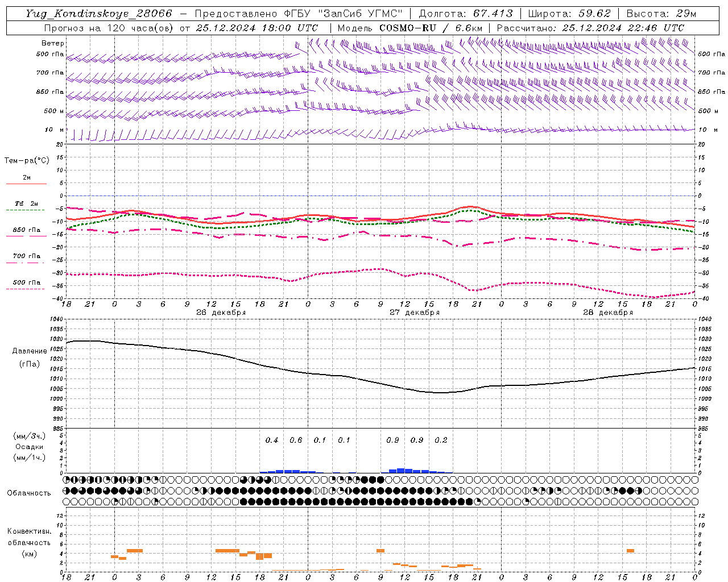The height and width of the screenshot is (582, 728).
Task: Click the 'Высота: 29м' header field
Action: click(x=661, y=14)
